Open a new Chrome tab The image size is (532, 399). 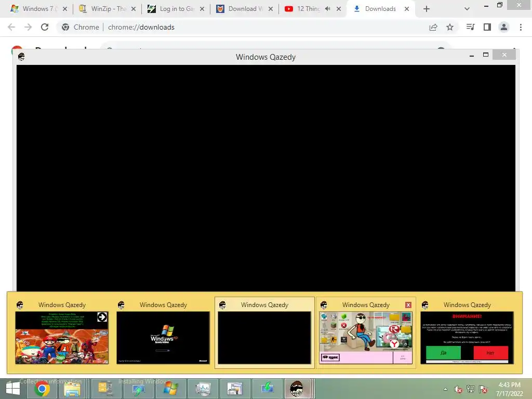point(427,9)
